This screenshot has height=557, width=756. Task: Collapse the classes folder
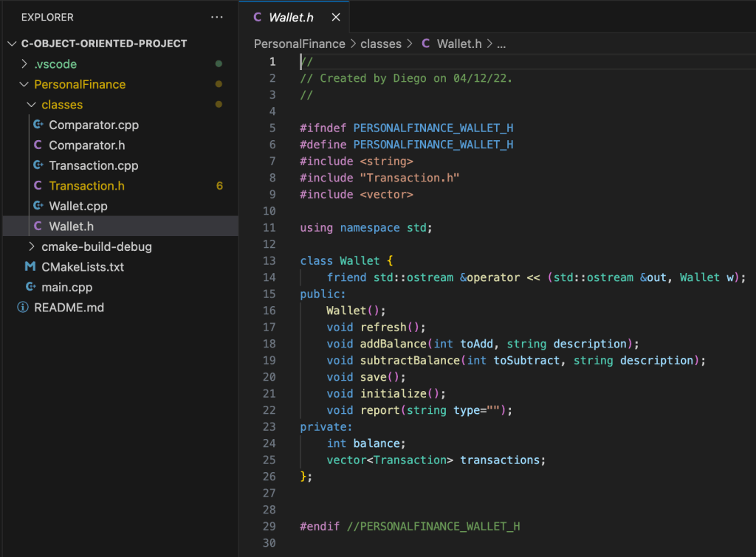[x=31, y=105]
